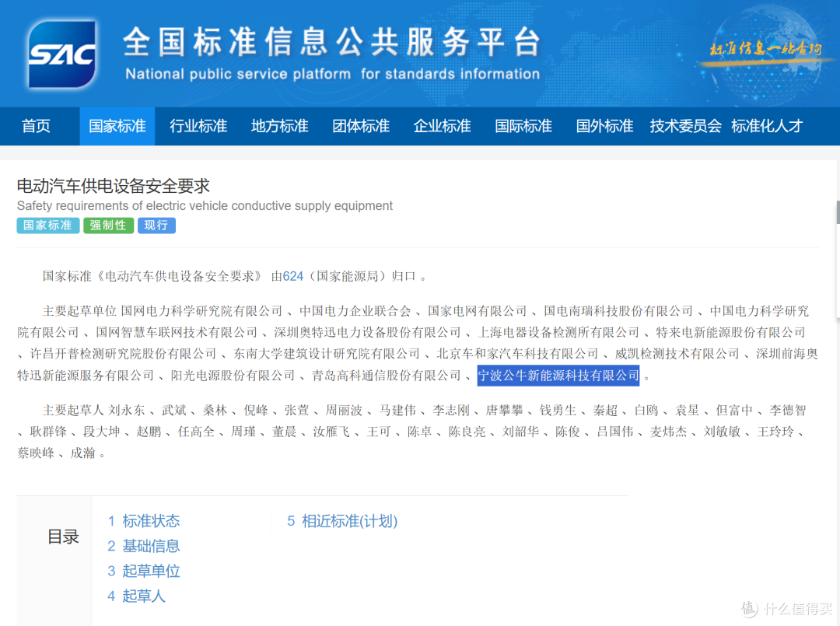This screenshot has height=626, width=840.
Task: Click 中国电力企业联合会 text
Action: point(355,311)
